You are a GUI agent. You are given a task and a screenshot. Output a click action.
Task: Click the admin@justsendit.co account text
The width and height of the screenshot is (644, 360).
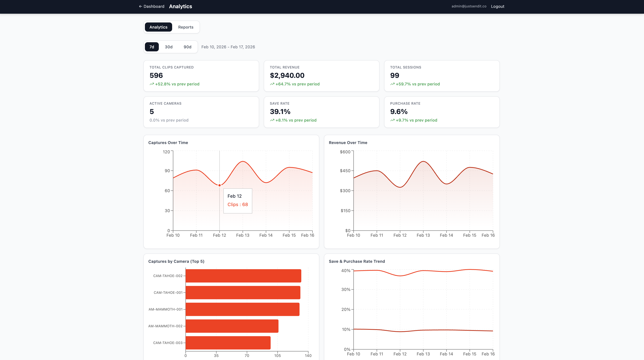pos(468,6)
